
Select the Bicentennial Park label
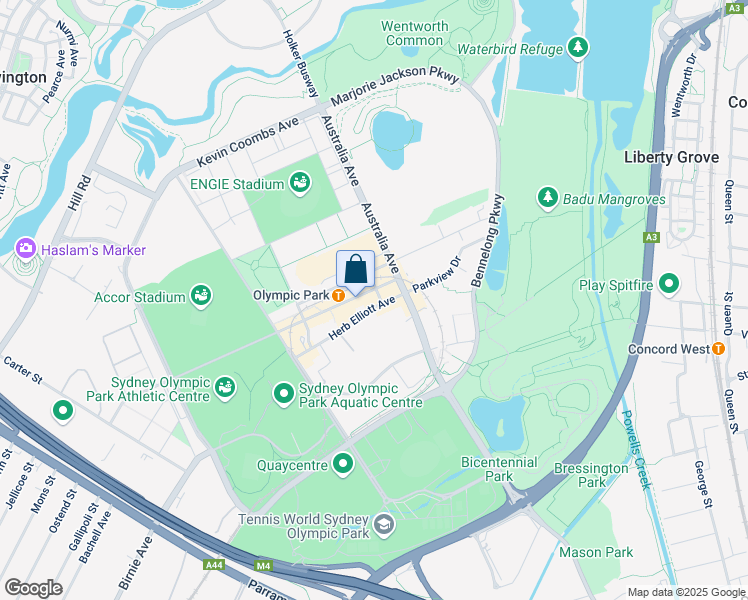pos(499,469)
